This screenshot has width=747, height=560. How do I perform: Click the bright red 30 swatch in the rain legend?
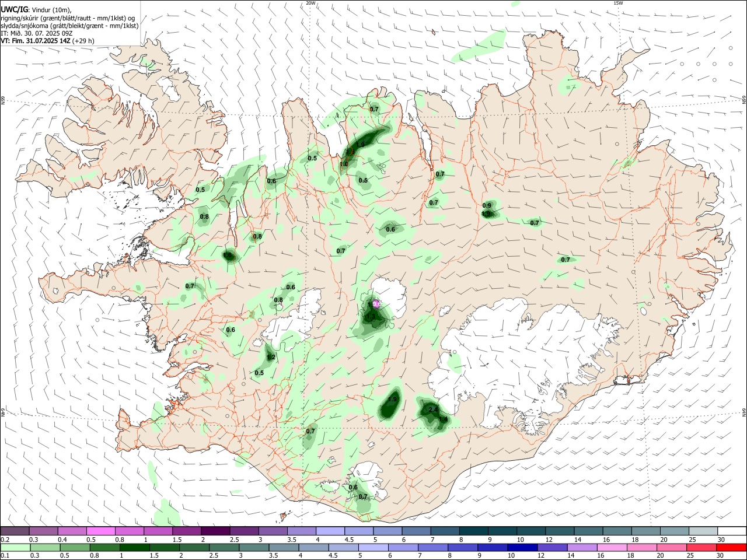click(731, 547)
